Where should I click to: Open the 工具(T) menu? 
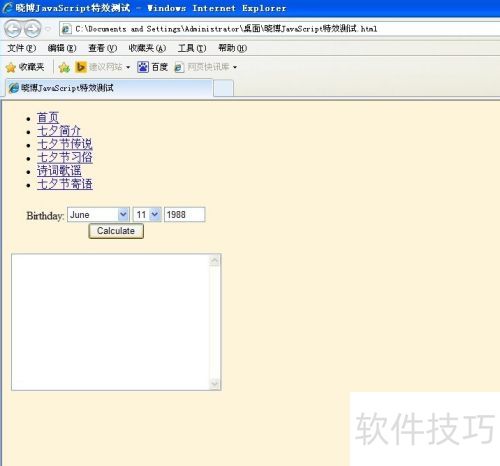coord(192,48)
